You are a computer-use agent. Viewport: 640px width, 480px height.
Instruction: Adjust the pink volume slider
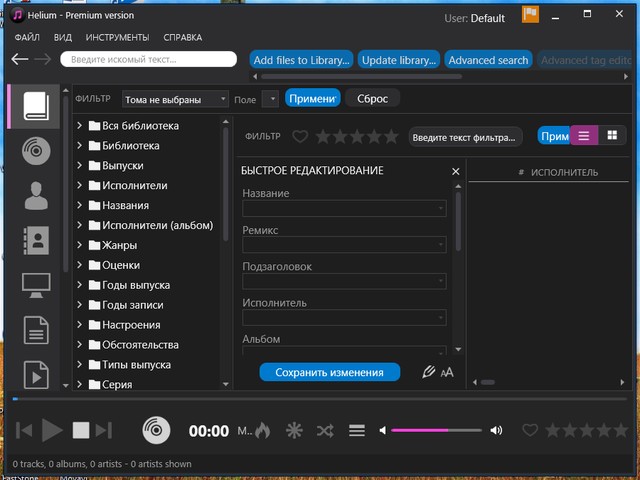pos(434,431)
